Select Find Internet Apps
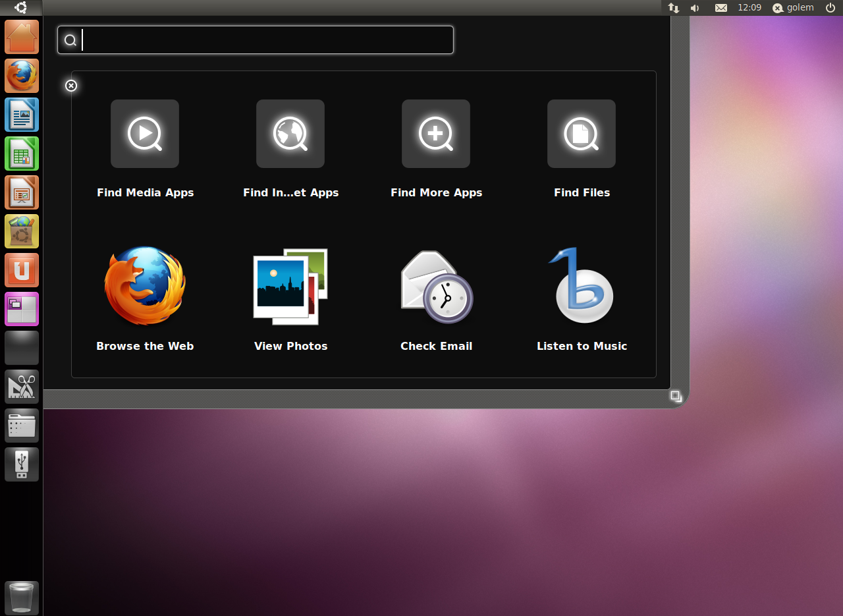The width and height of the screenshot is (843, 616). click(290, 134)
